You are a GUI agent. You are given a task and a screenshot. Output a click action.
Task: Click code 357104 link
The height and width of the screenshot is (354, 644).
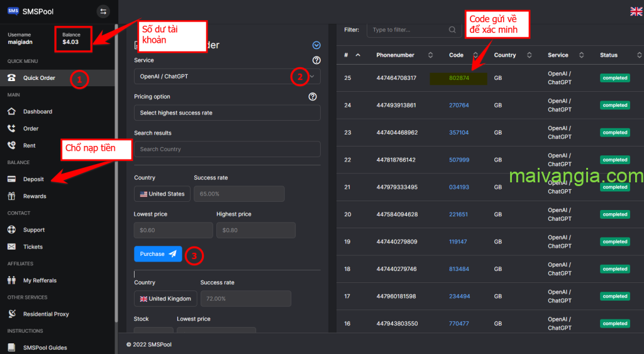coord(458,132)
